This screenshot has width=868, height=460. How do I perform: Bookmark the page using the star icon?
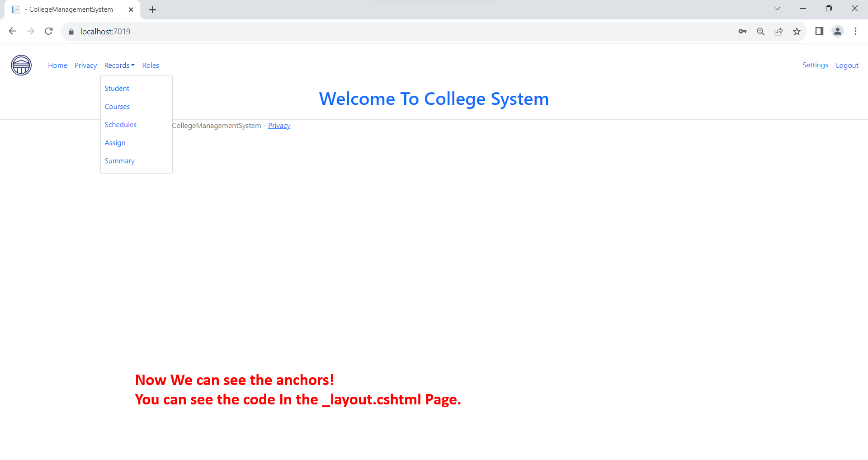797,32
